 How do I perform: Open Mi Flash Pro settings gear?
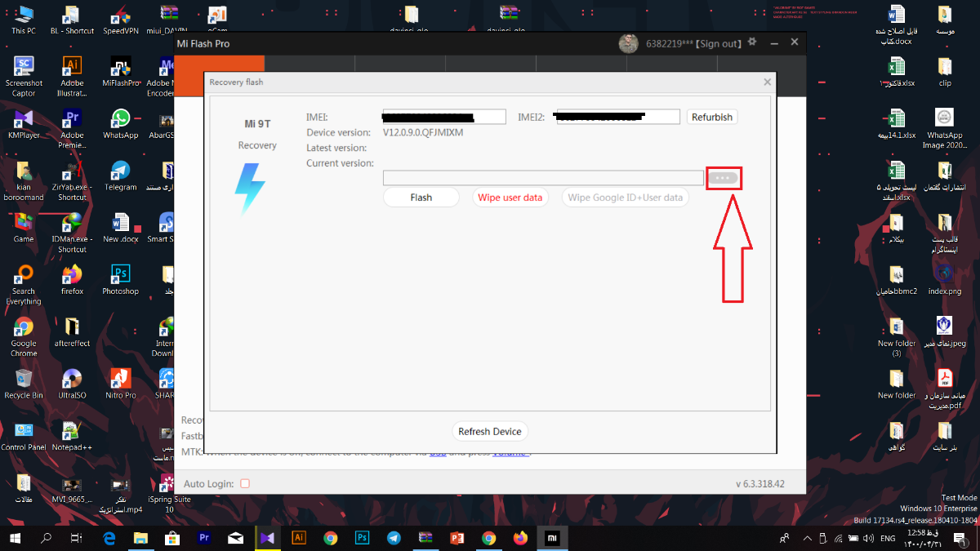tap(752, 42)
